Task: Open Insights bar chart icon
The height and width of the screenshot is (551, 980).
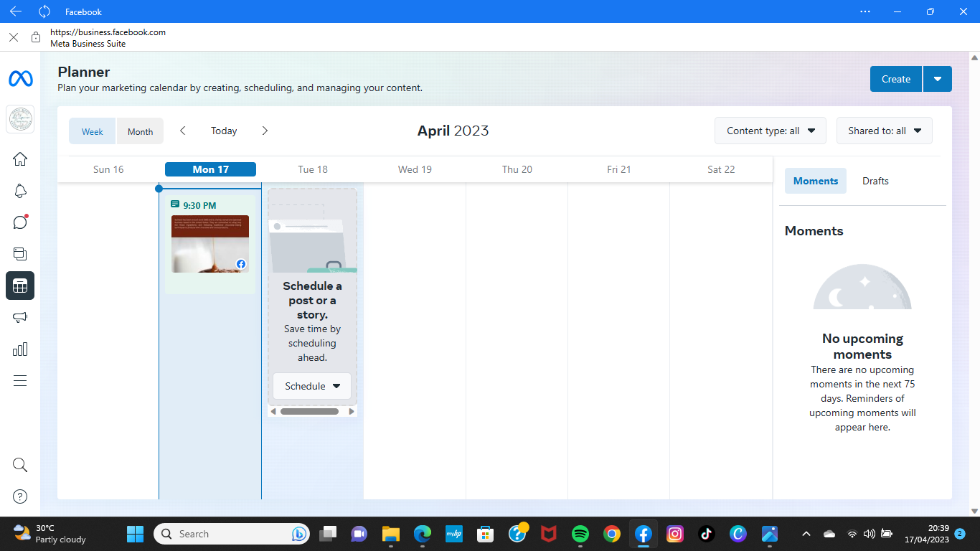Action: [20, 349]
